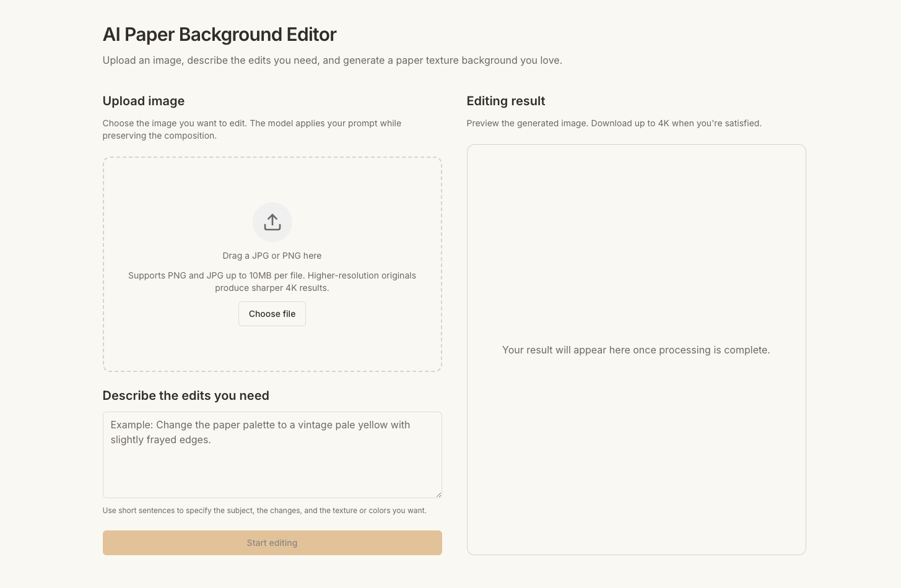The width and height of the screenshot is (901, 588).
Task: Click the upload arrow icon
Action: 272,222
